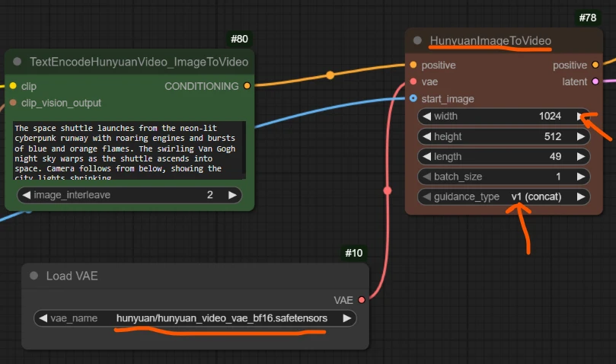This screenshot has width=616, height=364.
Task: Collapse the Load VAE node via its dot
Action: (34, 276)
